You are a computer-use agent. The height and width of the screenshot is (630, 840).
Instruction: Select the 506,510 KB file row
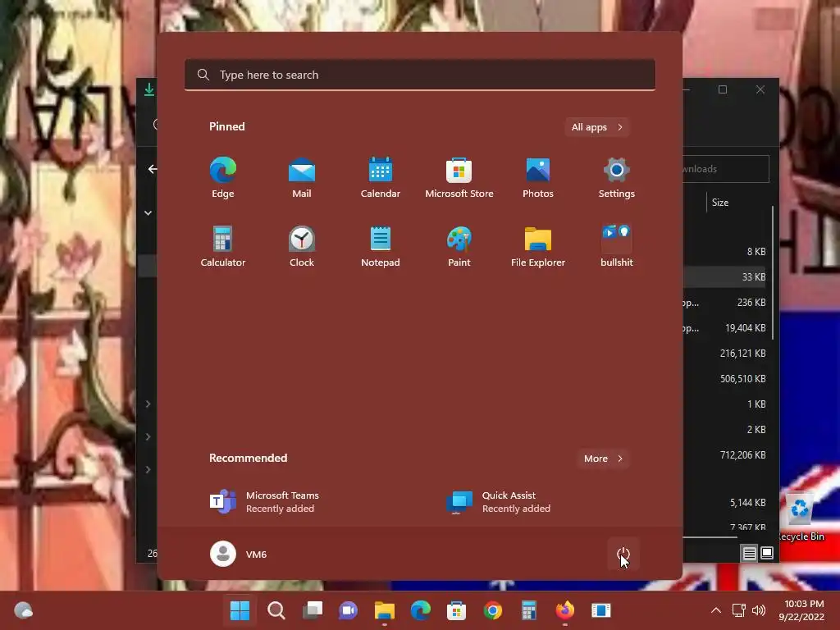click(x=724, y=379)
